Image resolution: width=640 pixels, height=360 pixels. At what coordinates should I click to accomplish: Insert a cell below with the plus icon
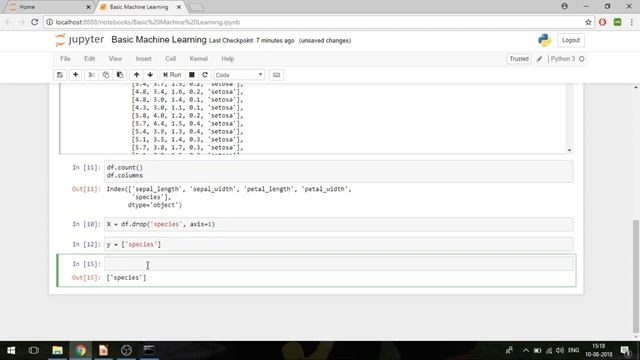75,75
